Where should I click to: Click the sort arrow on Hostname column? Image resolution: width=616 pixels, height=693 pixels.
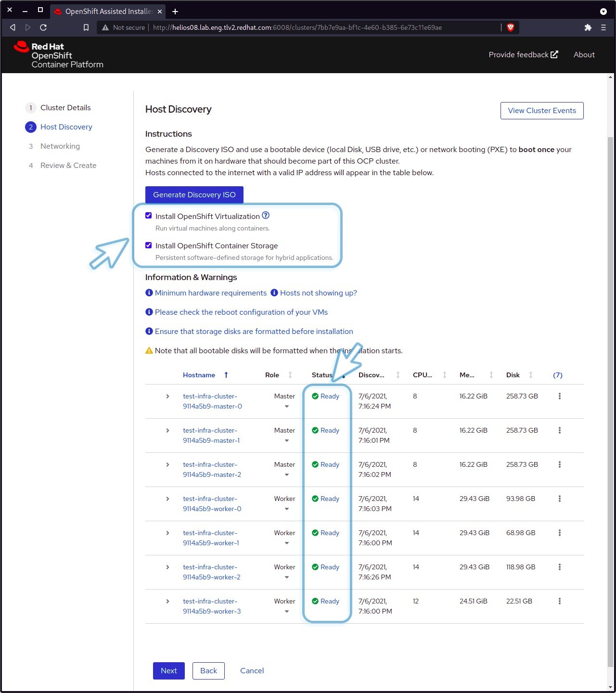[226, 375]
